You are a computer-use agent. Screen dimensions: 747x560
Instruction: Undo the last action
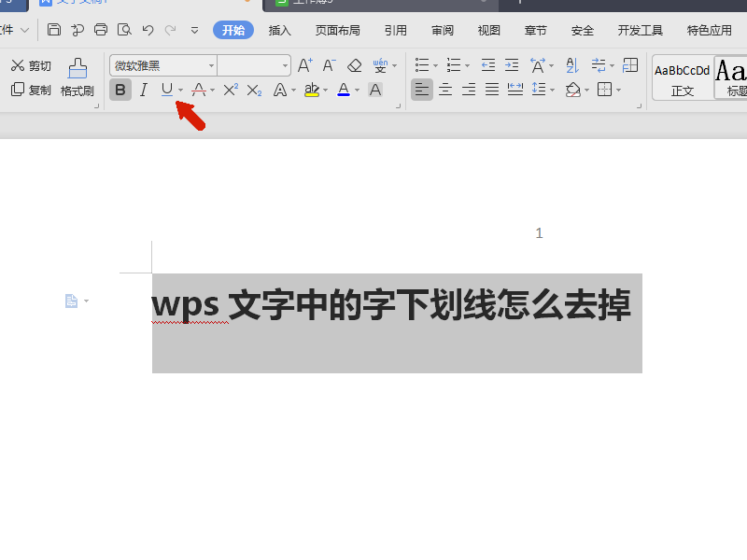coord(148,30)
